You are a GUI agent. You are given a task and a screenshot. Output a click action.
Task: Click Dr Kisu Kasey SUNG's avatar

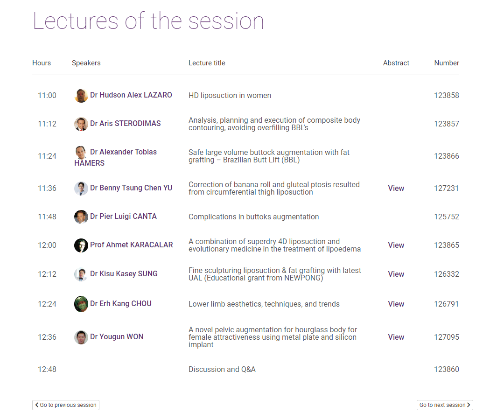[x=81, y=274]
